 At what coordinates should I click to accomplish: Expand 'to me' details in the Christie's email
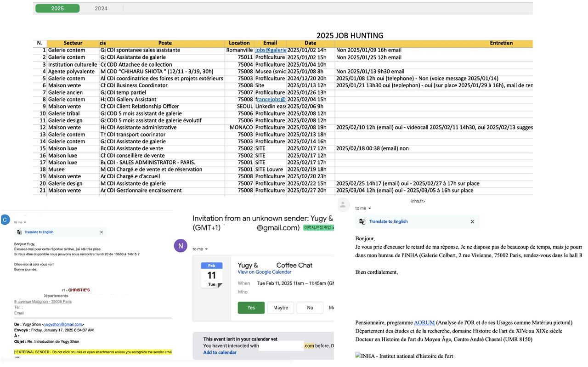click(25, 222)
